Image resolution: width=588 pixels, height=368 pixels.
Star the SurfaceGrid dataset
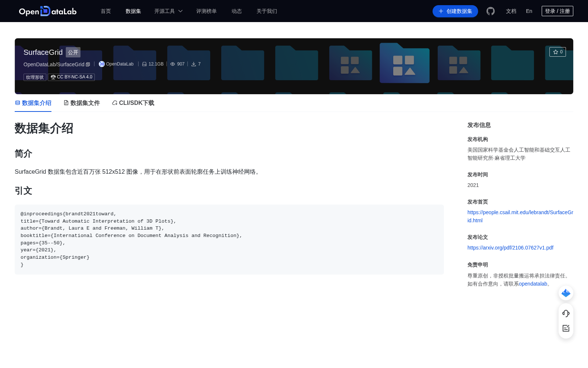coord(557,52)
